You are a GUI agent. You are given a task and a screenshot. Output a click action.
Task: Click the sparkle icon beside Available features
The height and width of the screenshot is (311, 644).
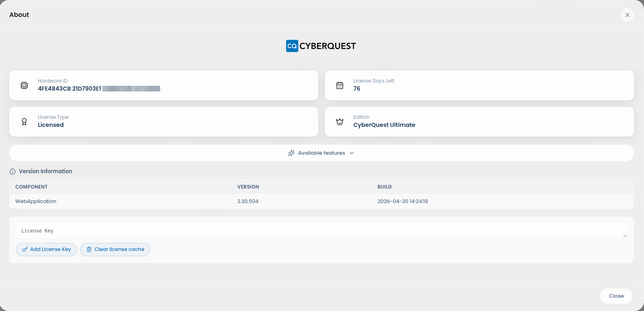291,153
